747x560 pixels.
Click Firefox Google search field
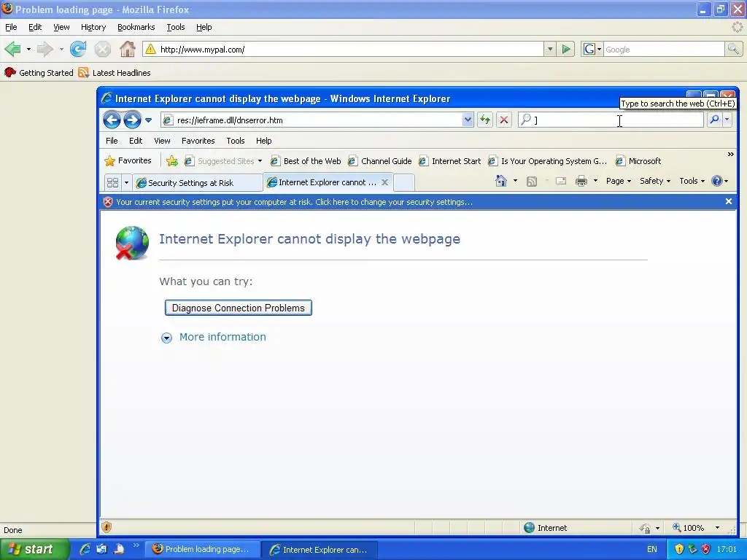point(664,49)
